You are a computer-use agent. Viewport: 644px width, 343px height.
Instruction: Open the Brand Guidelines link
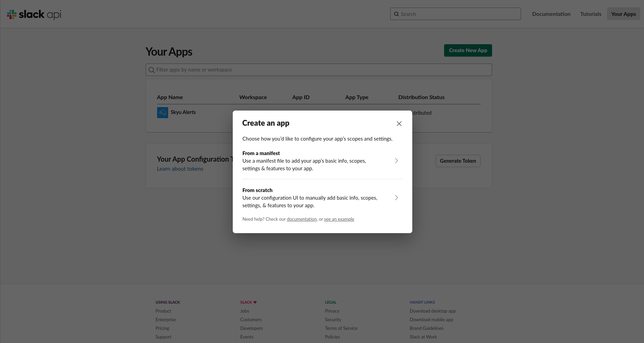pos(426,328)
